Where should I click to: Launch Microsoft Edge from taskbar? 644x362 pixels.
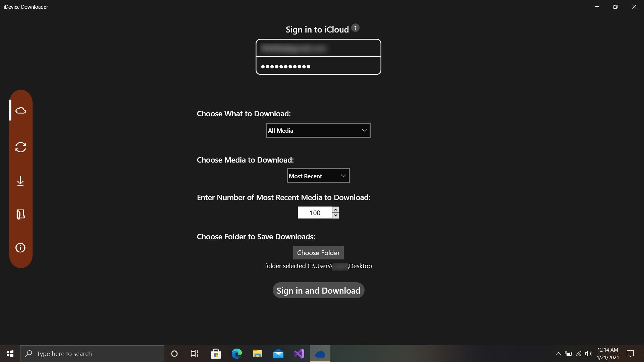pos(237,354)
